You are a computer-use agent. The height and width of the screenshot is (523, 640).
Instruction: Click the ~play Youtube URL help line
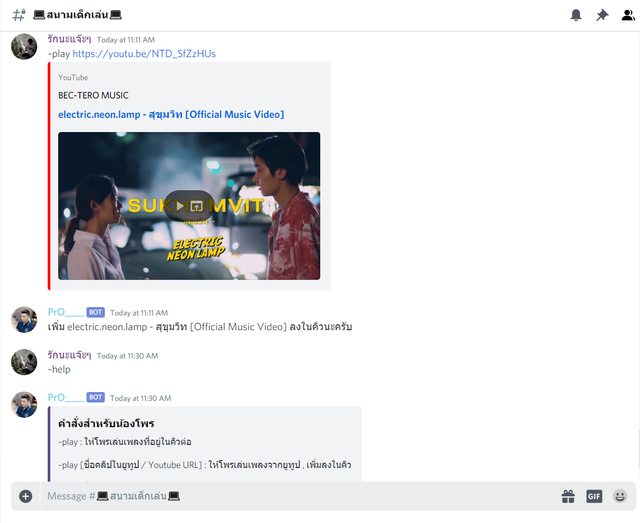pyautogui.click(x=204, y=465)
